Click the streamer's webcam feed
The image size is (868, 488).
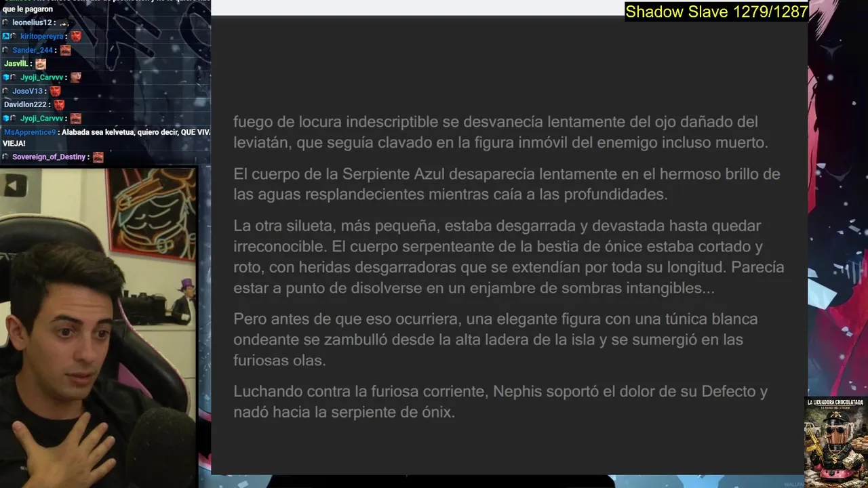coord(98,328)
